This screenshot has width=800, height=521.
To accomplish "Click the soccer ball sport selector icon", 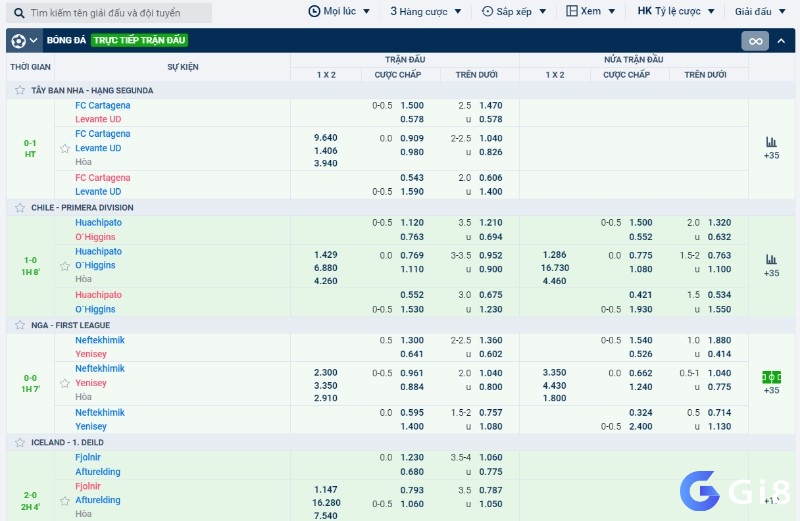I will [19, 41].
